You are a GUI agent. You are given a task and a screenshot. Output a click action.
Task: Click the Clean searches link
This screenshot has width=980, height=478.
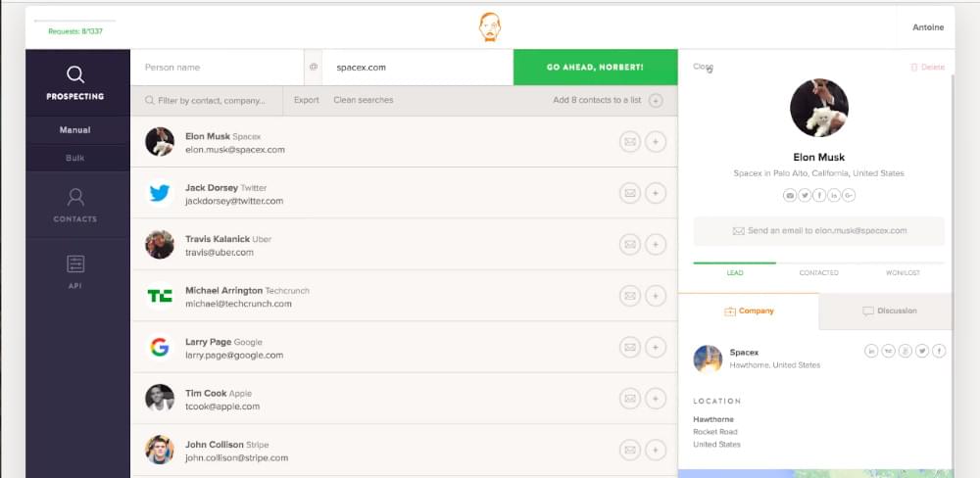coord(363,100)
